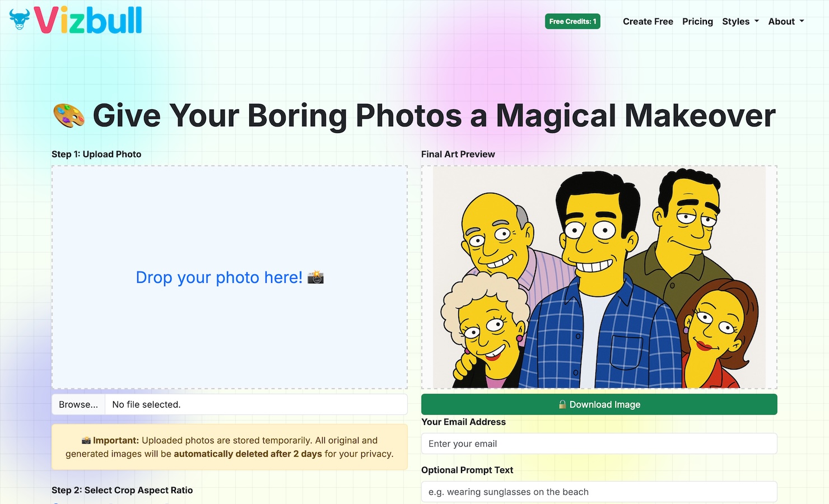Viewport: 829px width, 504px height.
Task: Click the cartoon family preview image
Action: click(x=599, y=277)
